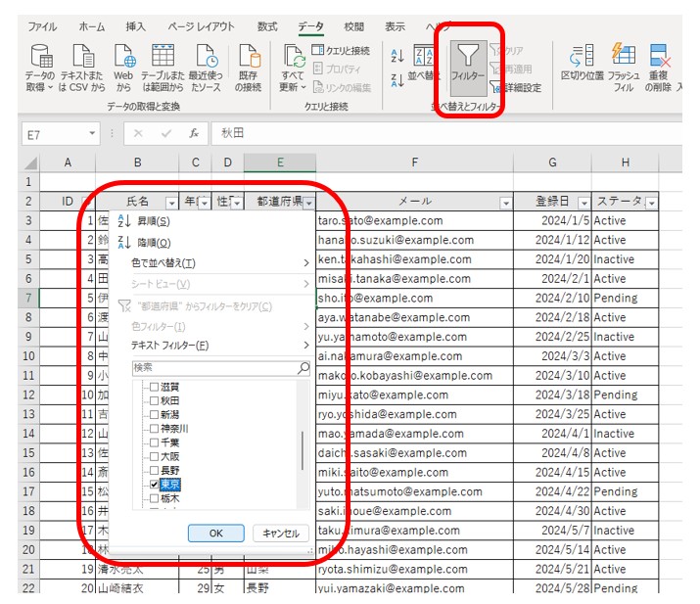This screenshot has height=604, width=700.
Task: Click the filter list vertical scrollbar
Action: pos(303,450)
